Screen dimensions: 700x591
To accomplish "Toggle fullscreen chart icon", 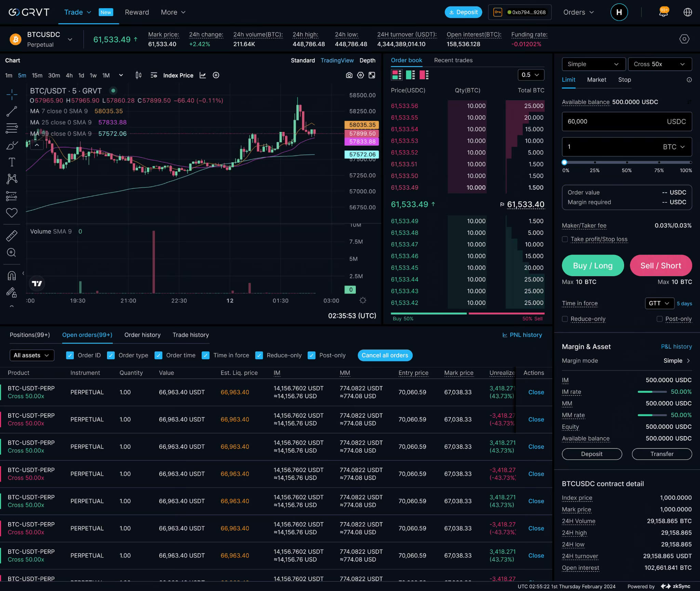I will (372, 75).
